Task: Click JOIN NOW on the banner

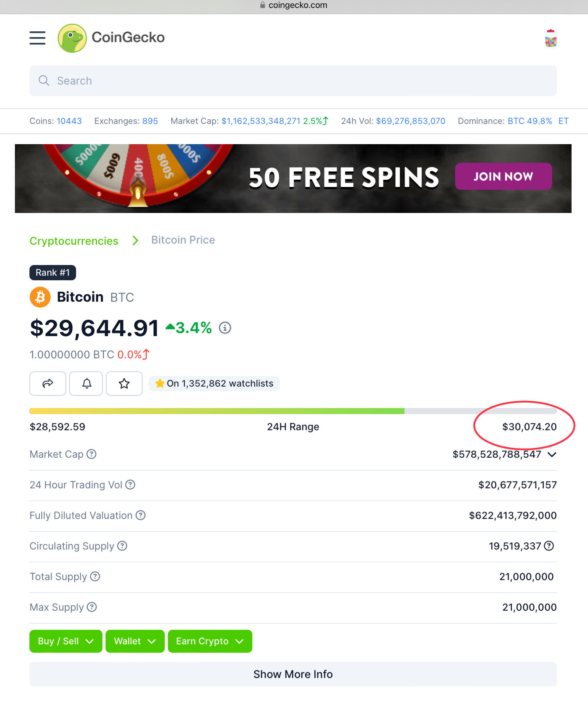Action: [503, 176]
